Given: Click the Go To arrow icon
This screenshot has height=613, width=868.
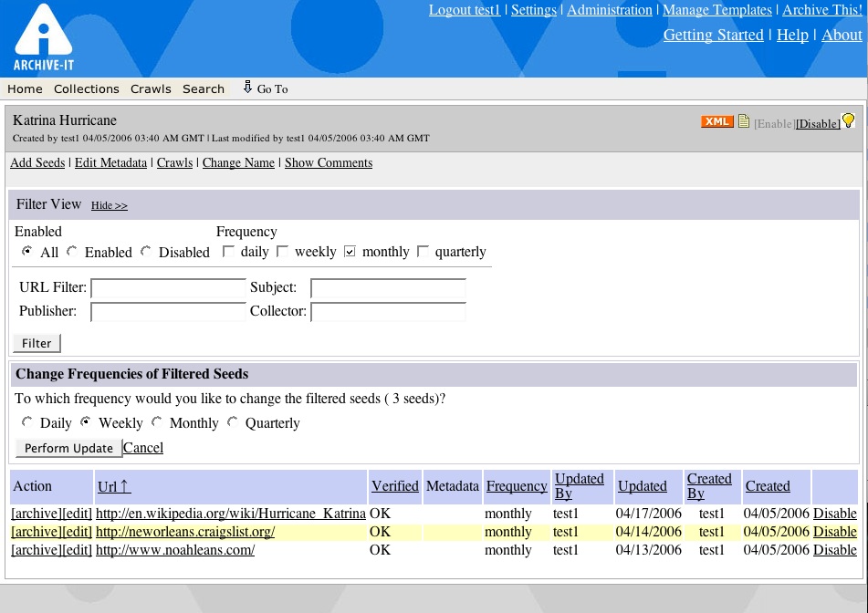Looking at the screenshot, I should [x=247, y=88].
